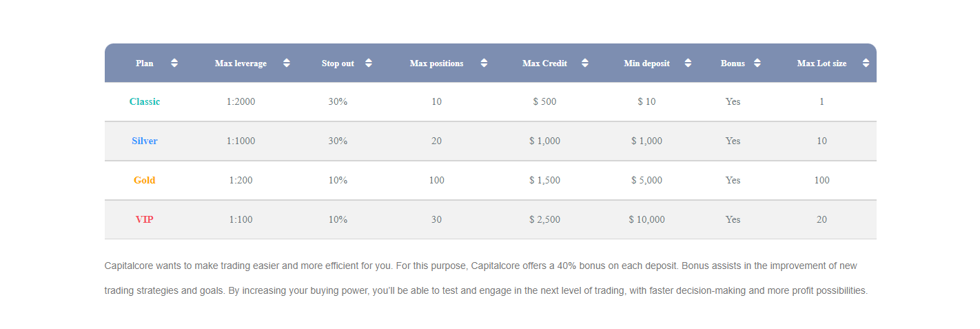Open the VIP plan name
This screenshot has width=980, height=329.
pos(145,219)
